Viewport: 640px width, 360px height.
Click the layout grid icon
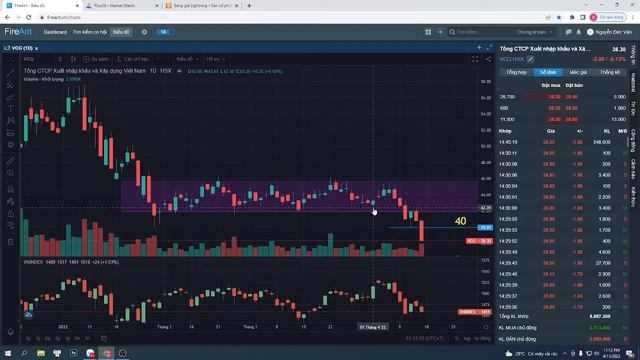pyautogui.click(x=428, y=32)
